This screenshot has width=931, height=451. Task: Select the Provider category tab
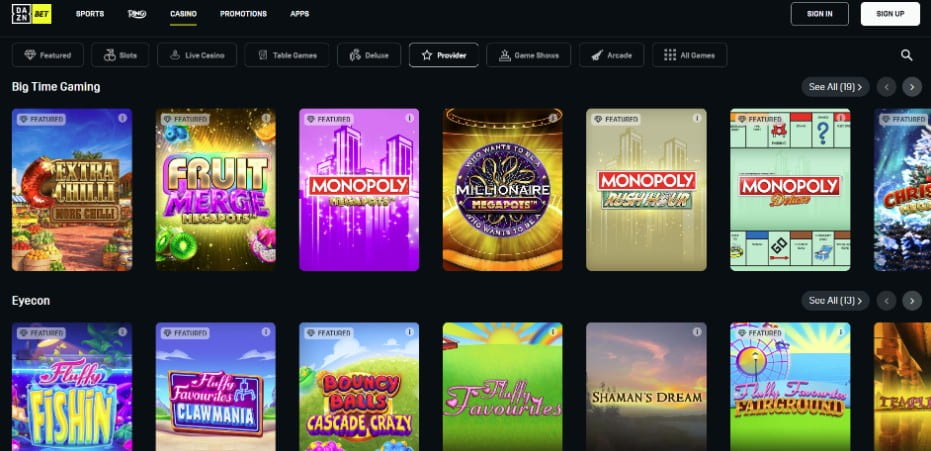click(x=444, y=55)
